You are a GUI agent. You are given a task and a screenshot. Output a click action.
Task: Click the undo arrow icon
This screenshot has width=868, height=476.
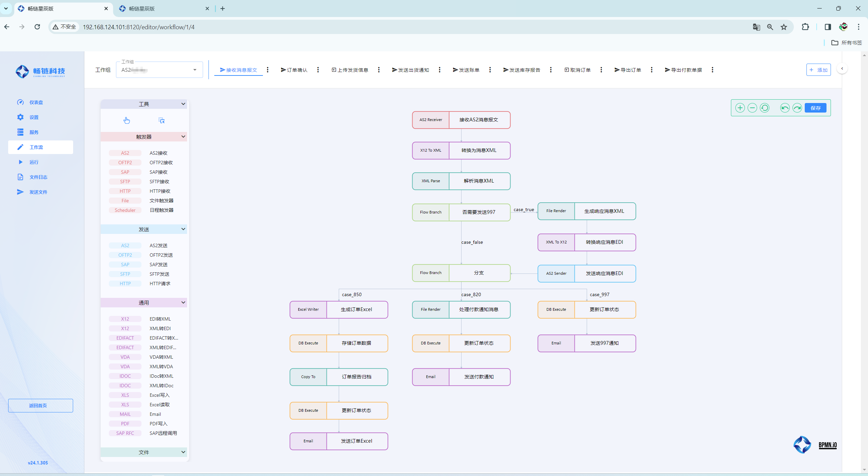point(785,108)
